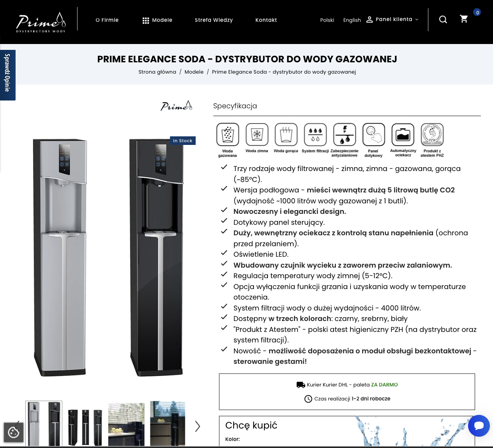
Task: Go to Modele breadcrumb link
Action: (x=194, y=72)
